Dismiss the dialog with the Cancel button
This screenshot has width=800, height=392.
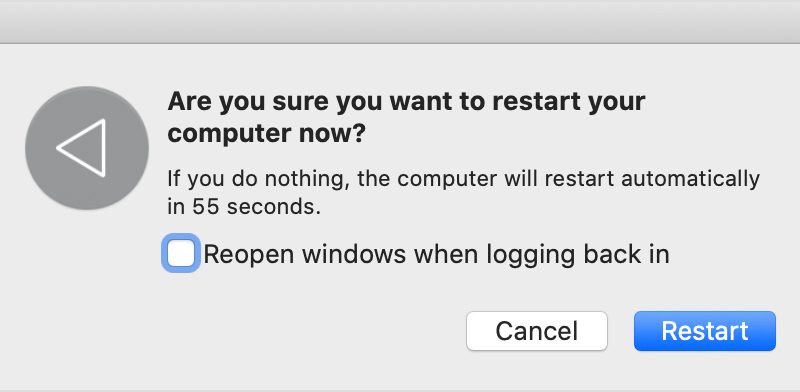pos(537,331)
